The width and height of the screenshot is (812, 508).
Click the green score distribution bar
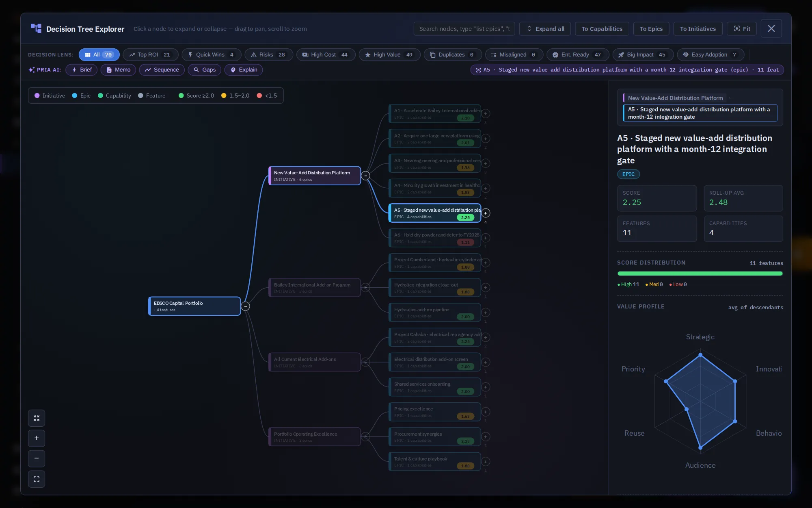[700, 274]
